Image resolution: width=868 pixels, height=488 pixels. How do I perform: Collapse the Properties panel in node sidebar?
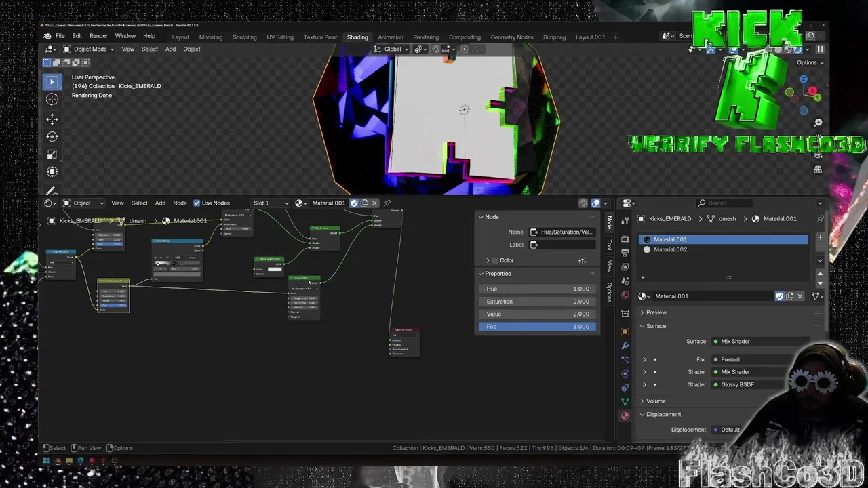click(x=481, y=274)
